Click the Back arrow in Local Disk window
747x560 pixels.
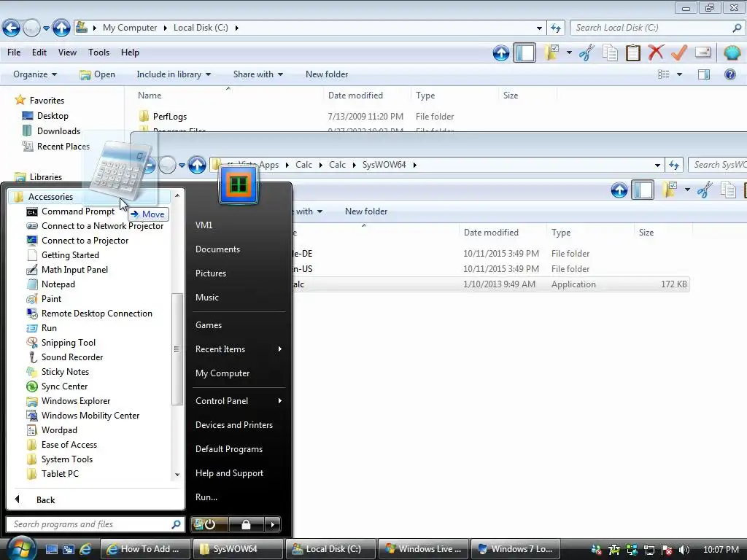click(x=12, y=28)
